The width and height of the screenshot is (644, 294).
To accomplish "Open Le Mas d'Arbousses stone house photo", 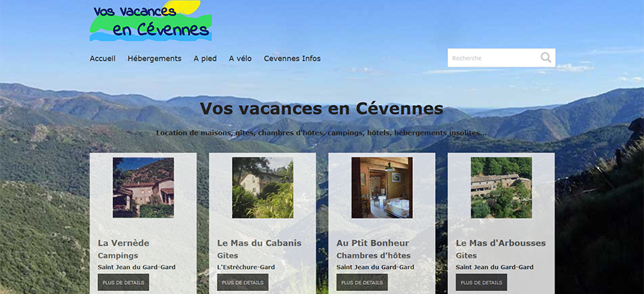I will 502,187.
